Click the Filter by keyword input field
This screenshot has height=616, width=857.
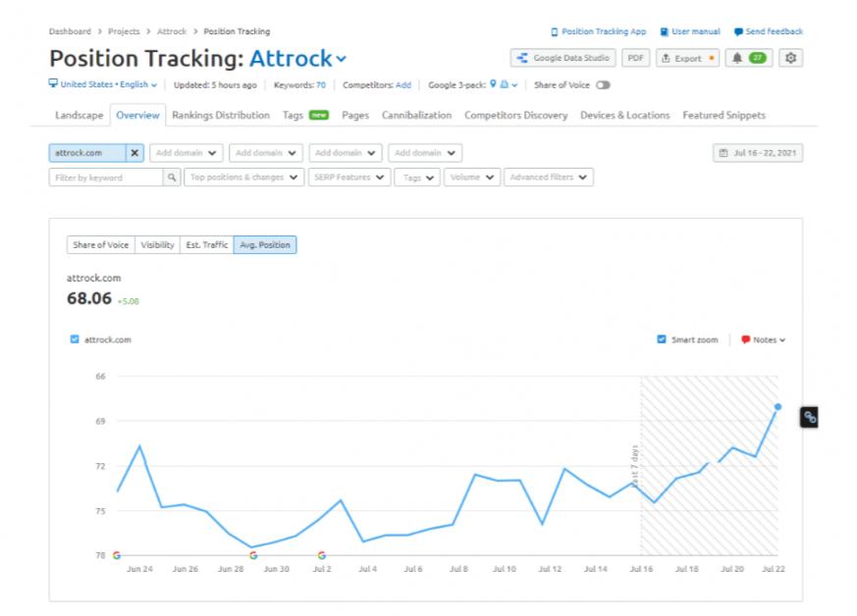(106, 178)
